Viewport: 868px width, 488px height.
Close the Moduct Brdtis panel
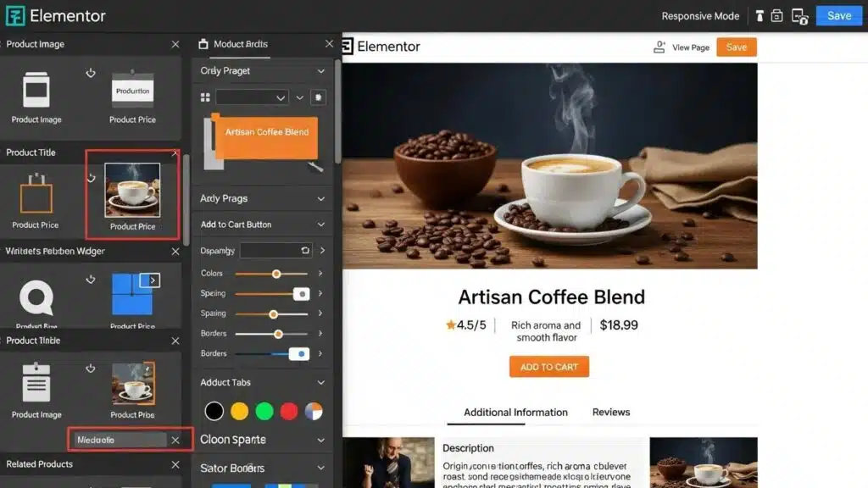point(330,44)
